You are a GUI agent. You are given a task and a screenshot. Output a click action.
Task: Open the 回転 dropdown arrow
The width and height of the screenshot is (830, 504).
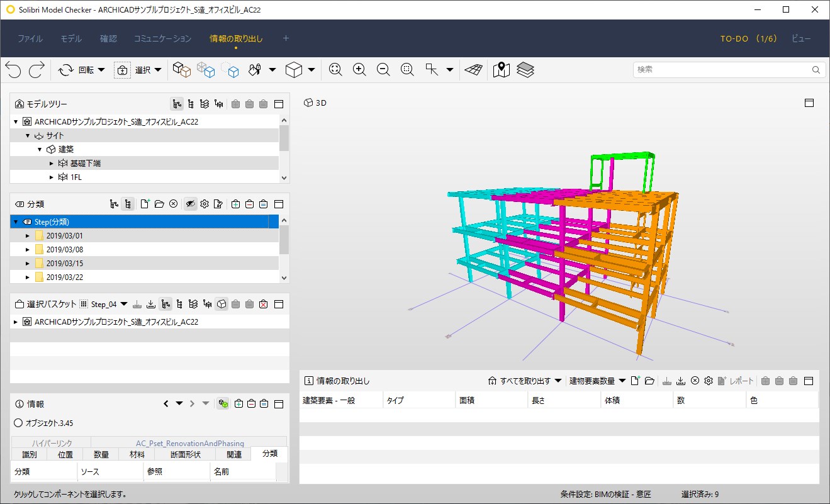(101, 70)
